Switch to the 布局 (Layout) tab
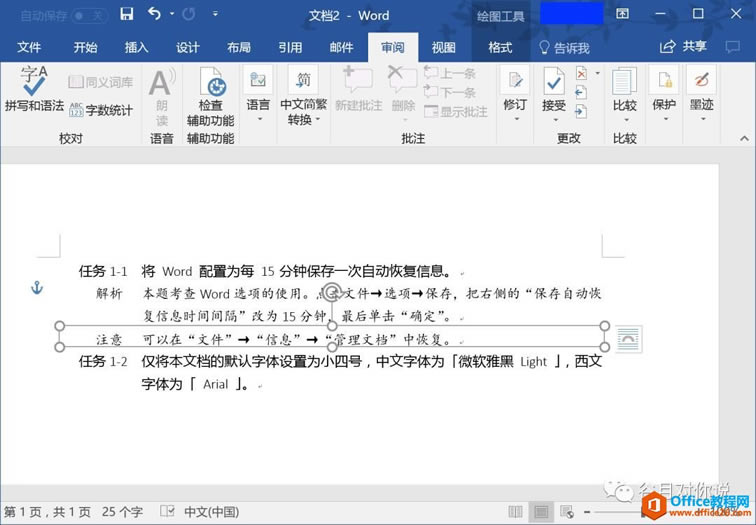 pos(239,47)
